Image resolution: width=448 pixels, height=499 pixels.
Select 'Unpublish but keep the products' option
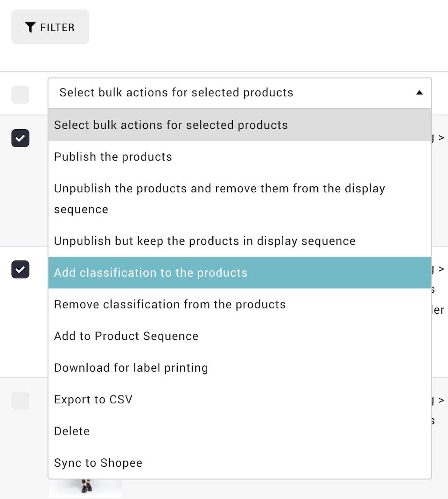[239, 241]
